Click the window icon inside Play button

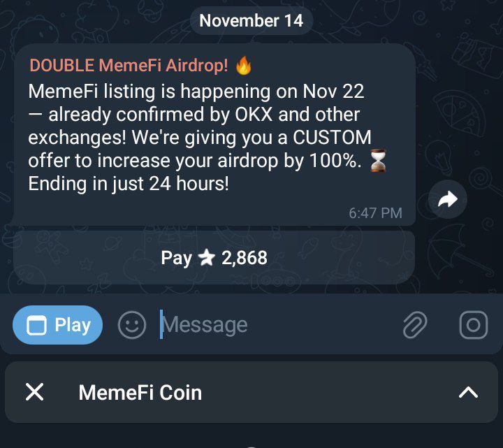[36, 325]
